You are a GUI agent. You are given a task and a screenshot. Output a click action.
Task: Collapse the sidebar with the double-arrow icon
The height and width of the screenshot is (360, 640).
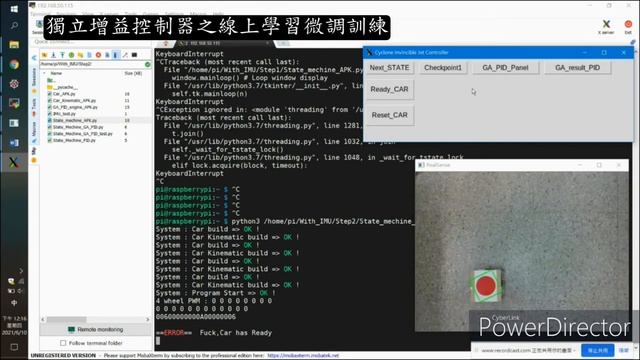point(34,58)
